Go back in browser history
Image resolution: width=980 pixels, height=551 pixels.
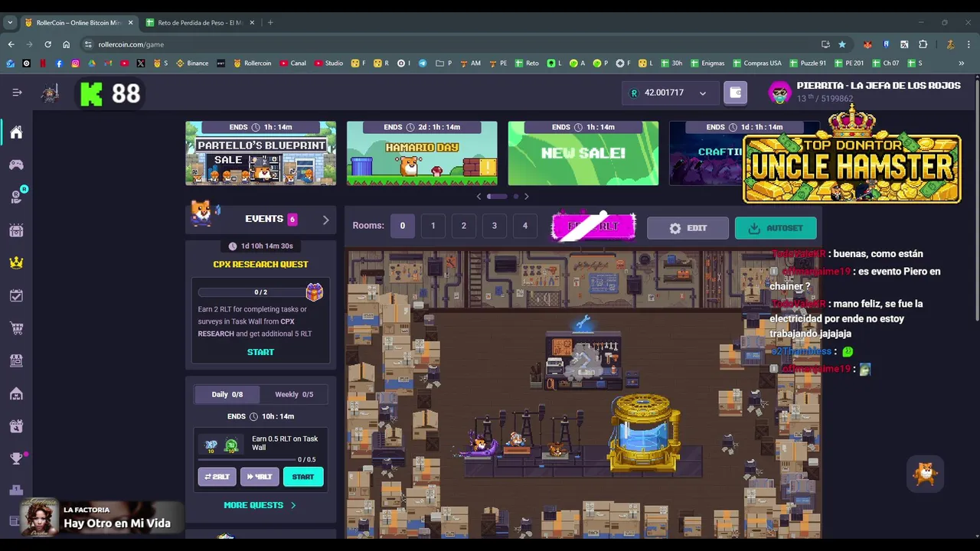point(11,44)
